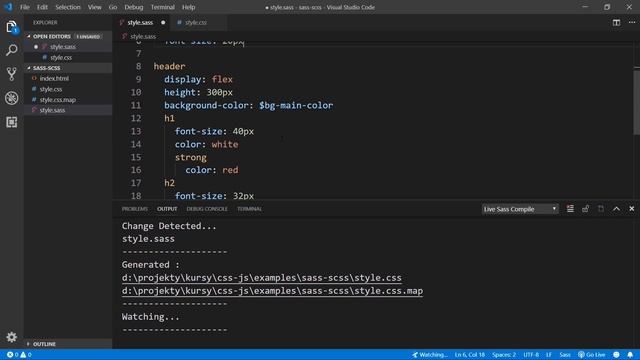Select the style.sass editor tab

(142, 22)
